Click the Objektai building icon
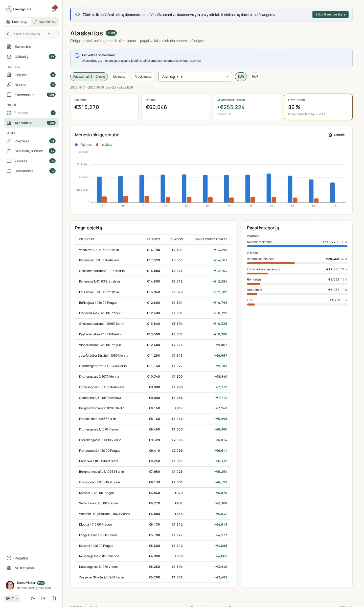The width and height of the screenshot is (364, 607). click(x=9, y=75)
